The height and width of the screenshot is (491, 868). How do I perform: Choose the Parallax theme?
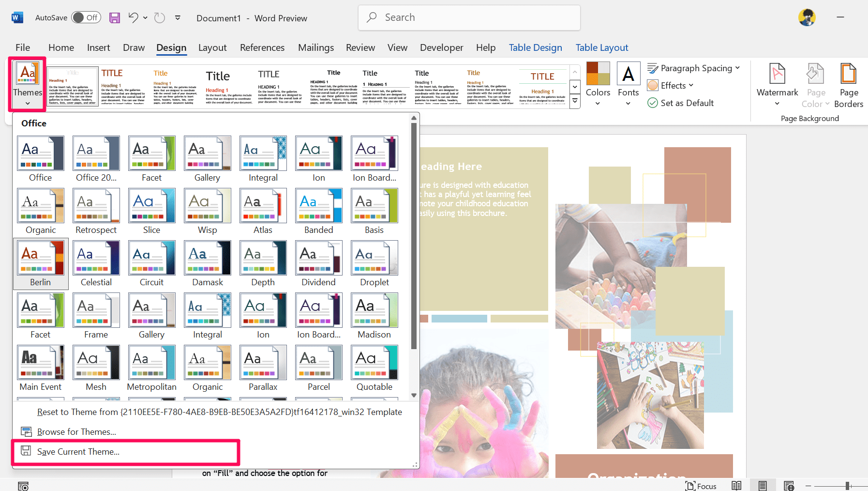coord(263,368)
